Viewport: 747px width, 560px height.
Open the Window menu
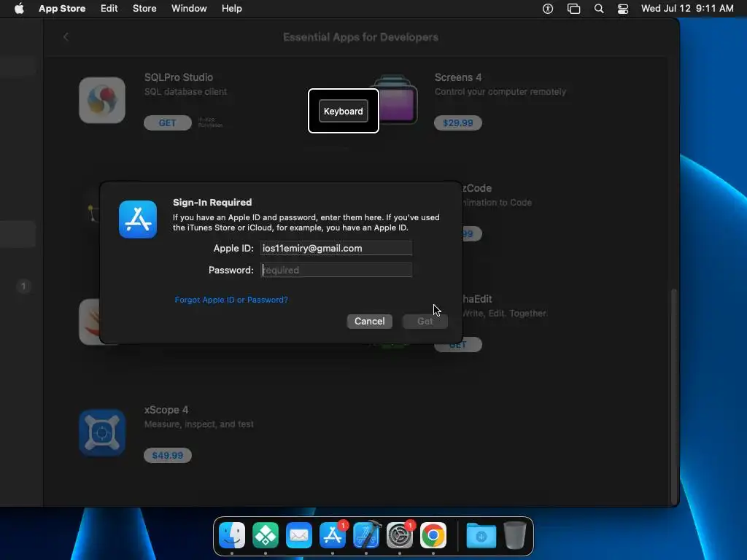click(x=189, y=9)
